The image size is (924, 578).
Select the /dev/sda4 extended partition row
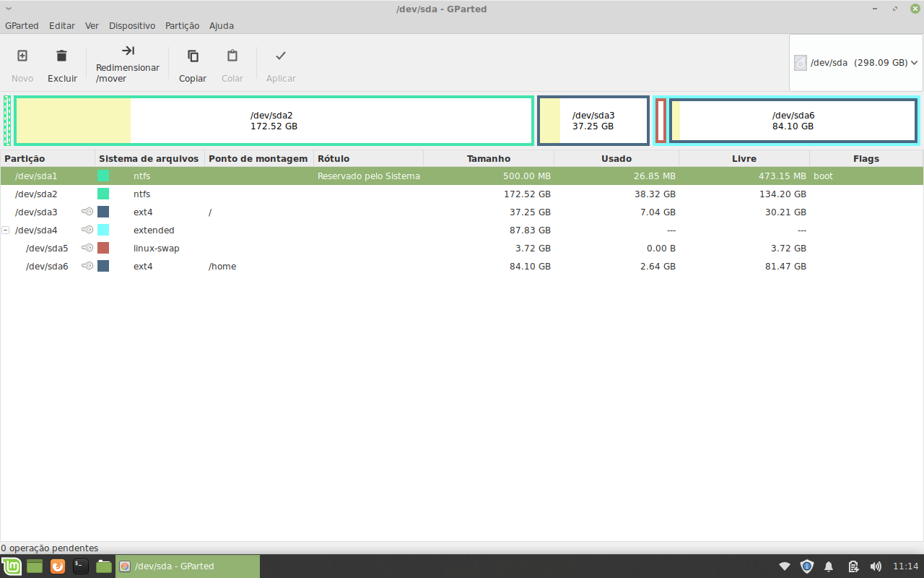click(x=462, y=230)
